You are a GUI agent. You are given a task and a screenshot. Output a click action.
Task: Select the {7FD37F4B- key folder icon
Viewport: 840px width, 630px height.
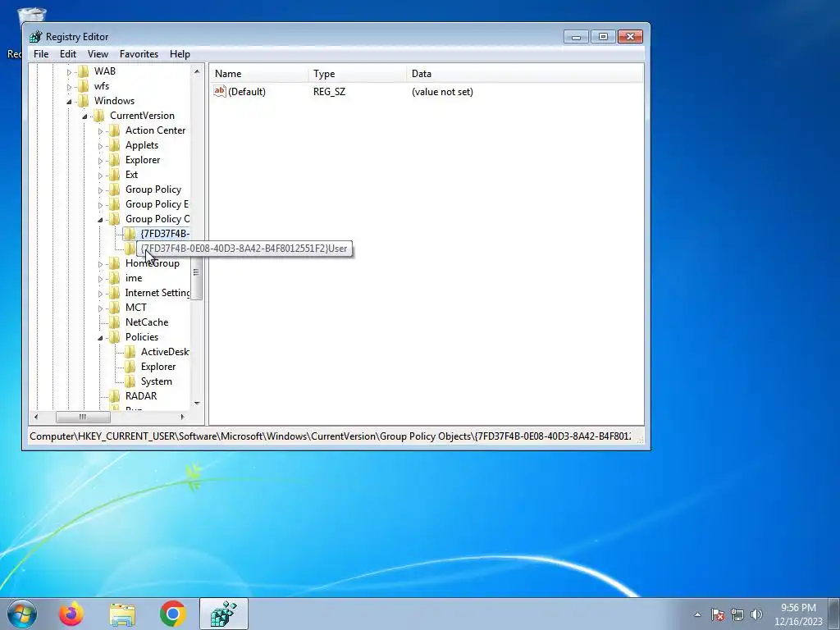point(130,234)
